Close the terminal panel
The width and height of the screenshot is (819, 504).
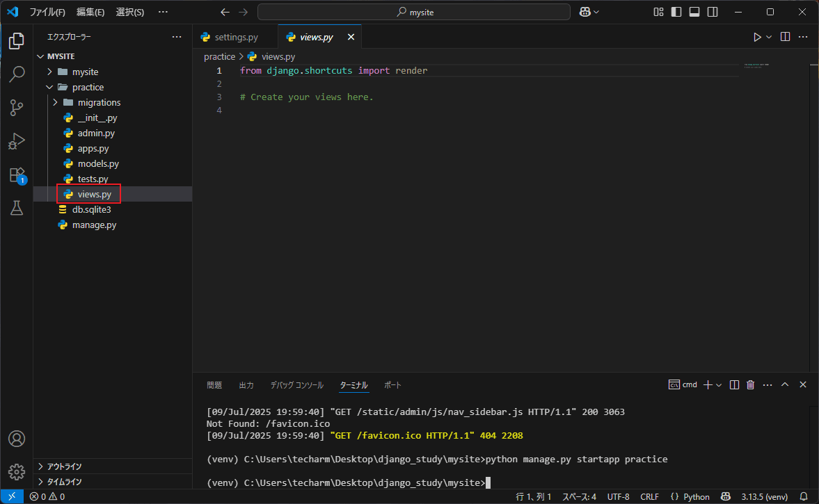pos(803,384)
